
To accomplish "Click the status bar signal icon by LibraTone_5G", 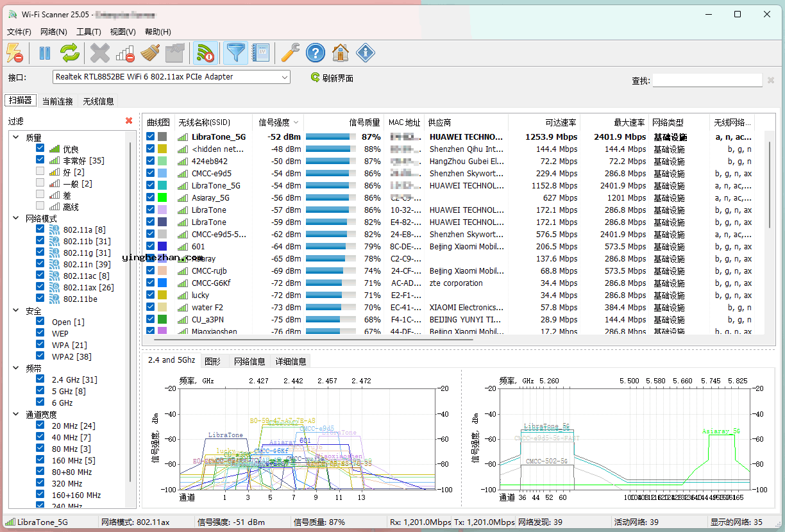I will [10, 522].
